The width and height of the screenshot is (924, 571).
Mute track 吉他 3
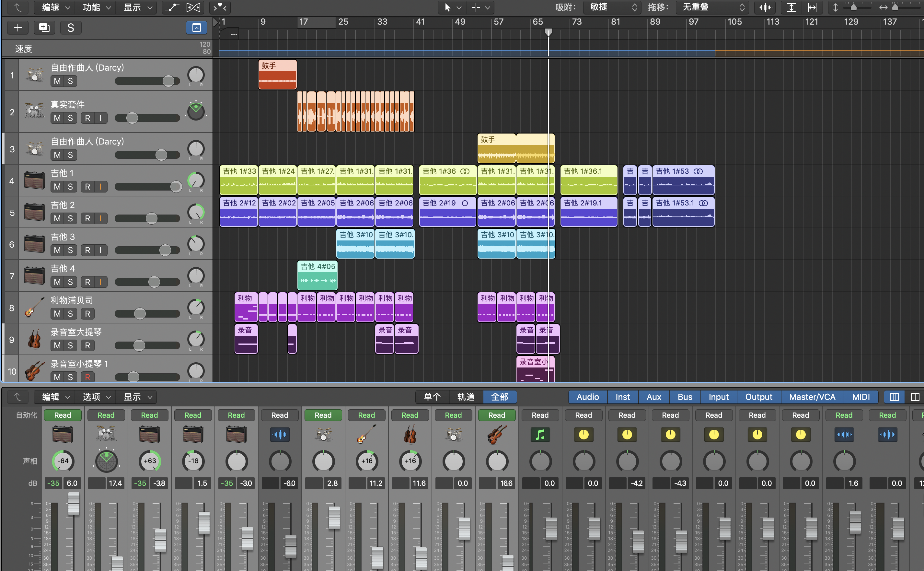57,250
